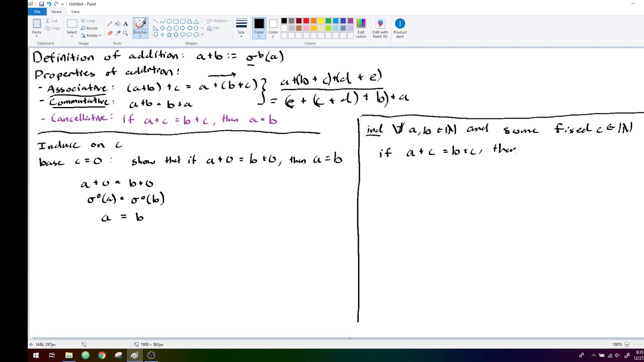Open Edit with Paint 3D
This screenshot has width=644, height=362.
coord(380,28)
